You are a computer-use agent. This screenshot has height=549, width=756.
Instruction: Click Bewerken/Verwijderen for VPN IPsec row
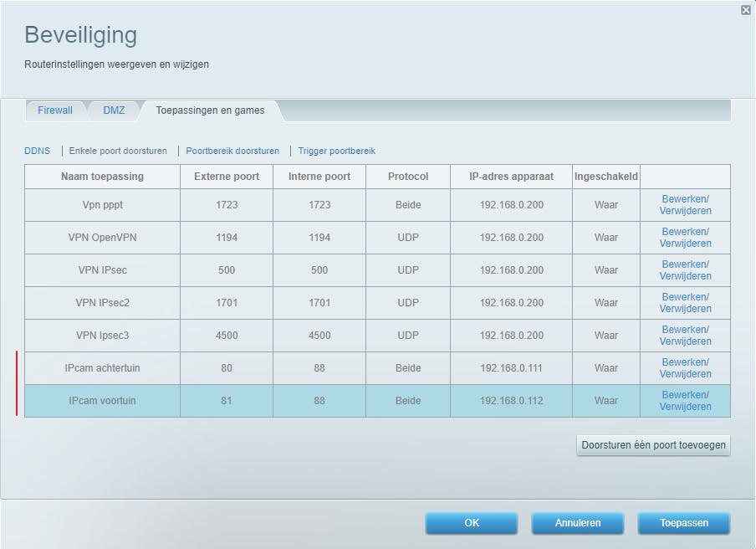coord(685,270)
